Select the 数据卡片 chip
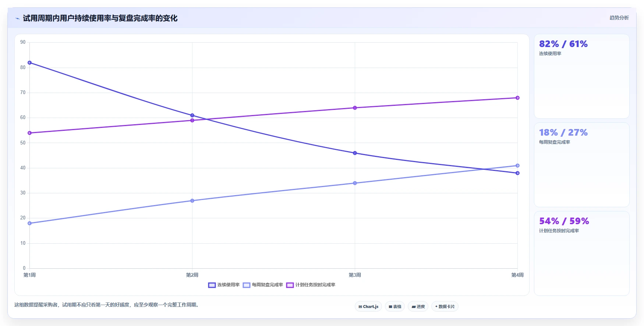 point(445,307)
